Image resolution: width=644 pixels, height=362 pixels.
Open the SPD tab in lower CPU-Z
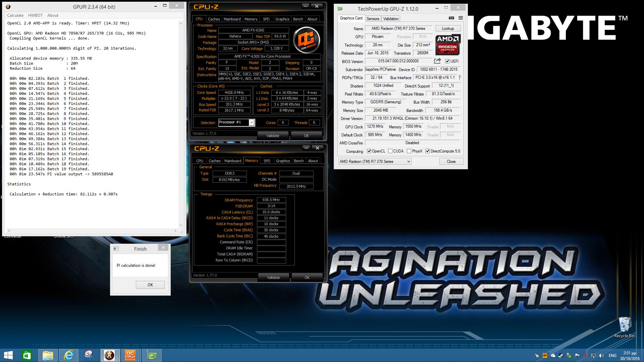point(267,161)
